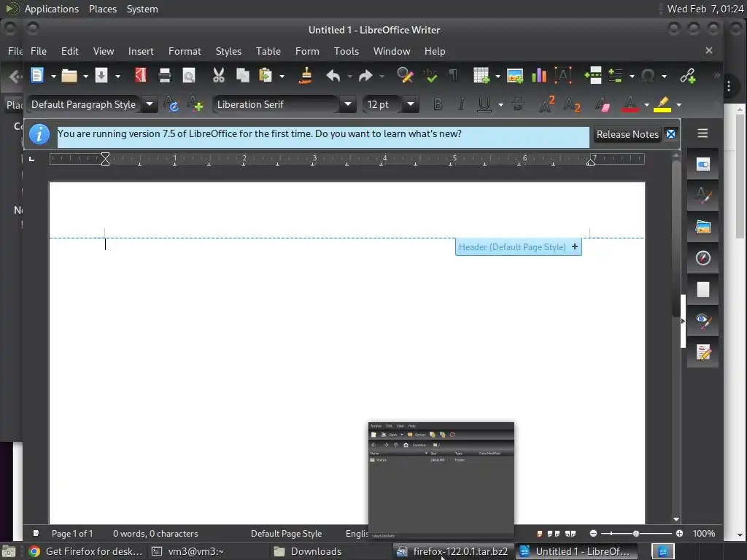The width and height of the screenshot is (747, 560).
Task: Copy selection with Copy icon
Action: pyautogui.click(x=243, y=75)
